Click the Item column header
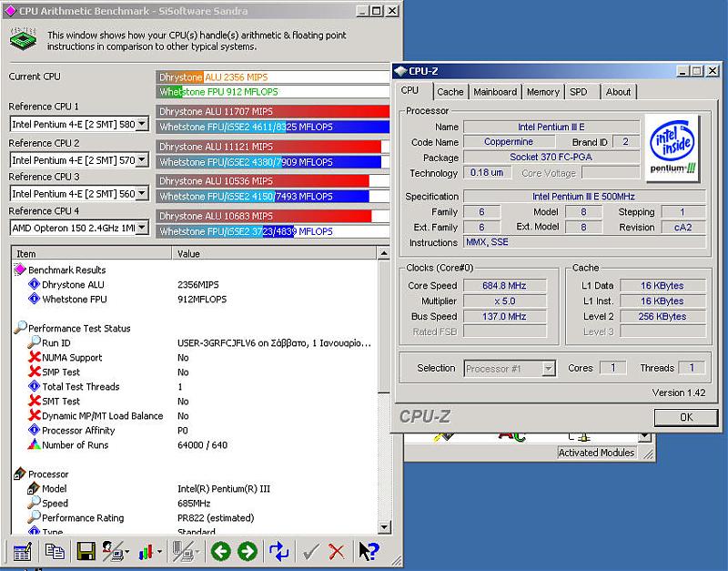The height and width of the screenshot is (571, 728). 92,254
